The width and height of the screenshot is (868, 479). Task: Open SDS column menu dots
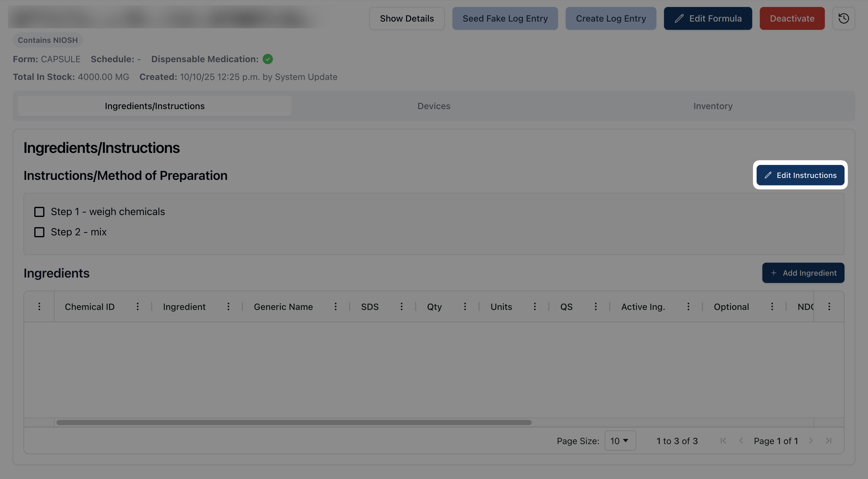(x=401, y=306)
